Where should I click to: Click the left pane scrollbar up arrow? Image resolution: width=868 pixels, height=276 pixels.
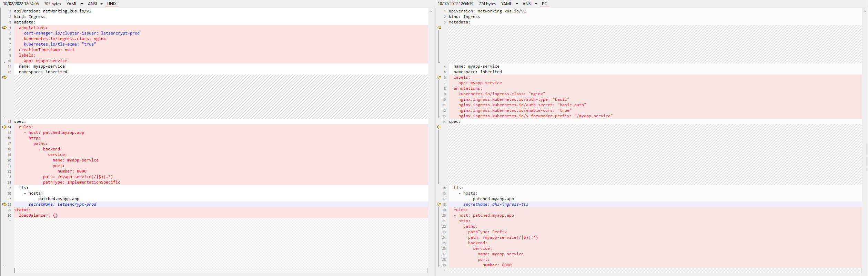(431, 11)
